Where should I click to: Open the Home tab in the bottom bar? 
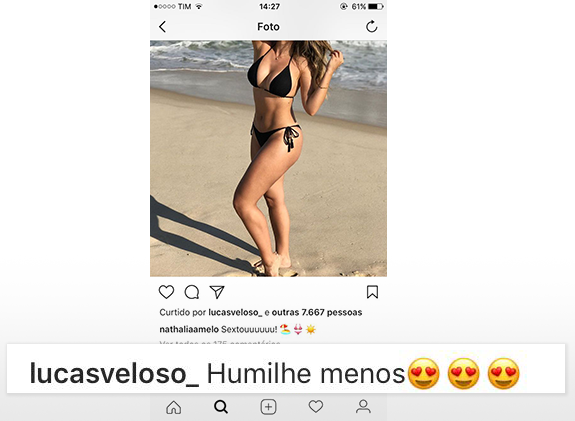click(174, 407)
